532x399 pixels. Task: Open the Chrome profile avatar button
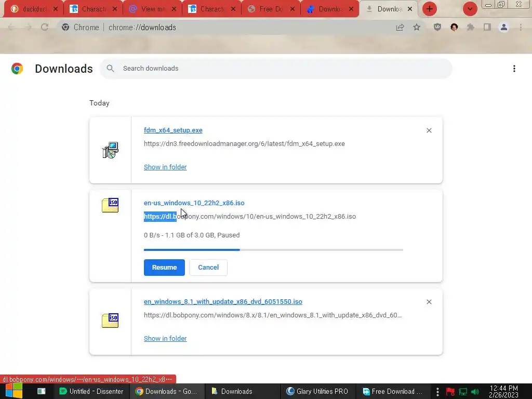click(504, 27)
